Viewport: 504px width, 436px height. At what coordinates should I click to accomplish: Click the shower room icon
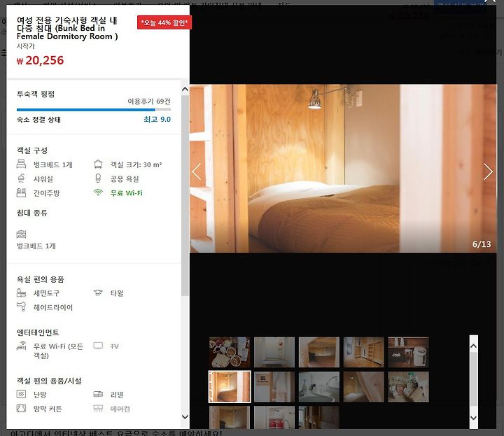(21, 178)
